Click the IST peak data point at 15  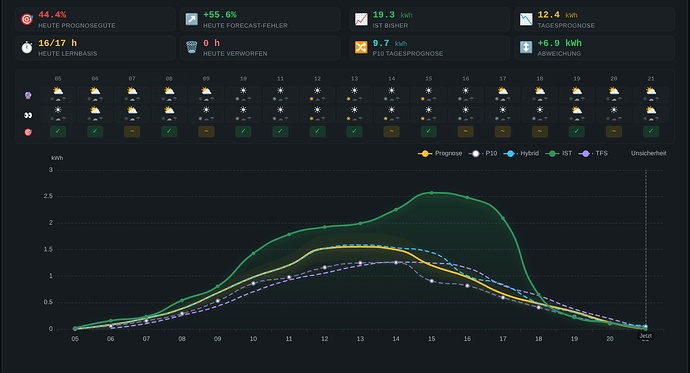coord(431,193)
